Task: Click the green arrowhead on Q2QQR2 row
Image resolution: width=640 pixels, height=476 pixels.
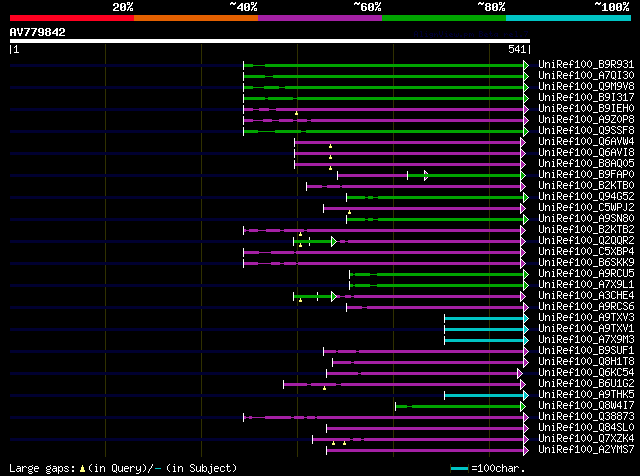Action: (333, 242)
